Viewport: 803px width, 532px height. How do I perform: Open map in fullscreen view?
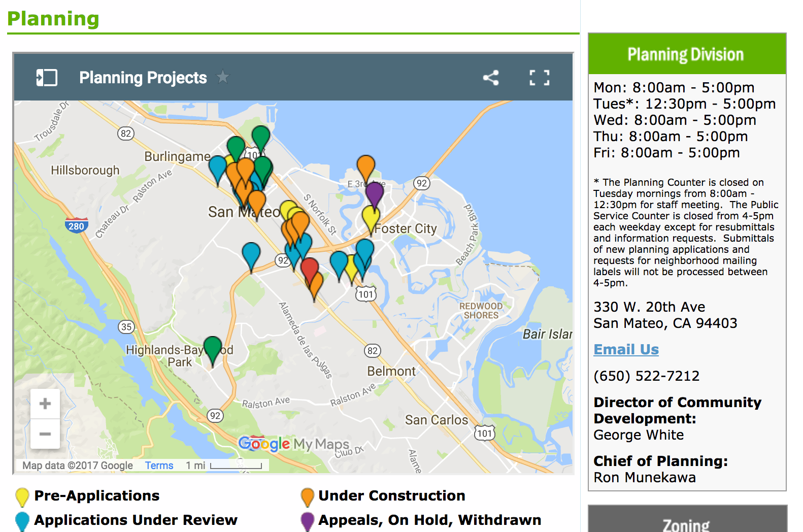click(x=540, y=78)
